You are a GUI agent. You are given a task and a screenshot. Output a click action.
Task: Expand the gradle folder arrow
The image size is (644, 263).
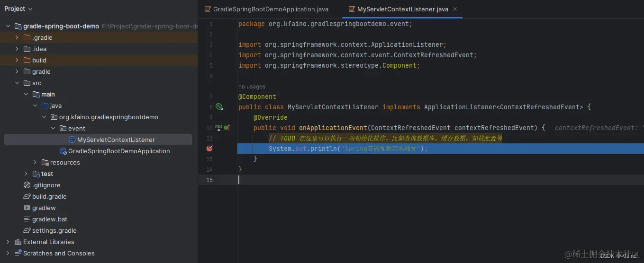point(17,71)
